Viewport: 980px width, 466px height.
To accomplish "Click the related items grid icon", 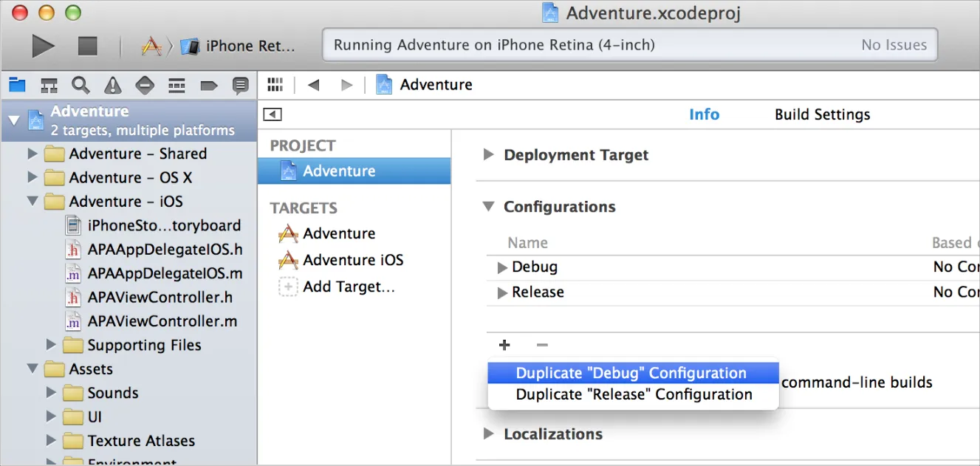I will (275, 85).
